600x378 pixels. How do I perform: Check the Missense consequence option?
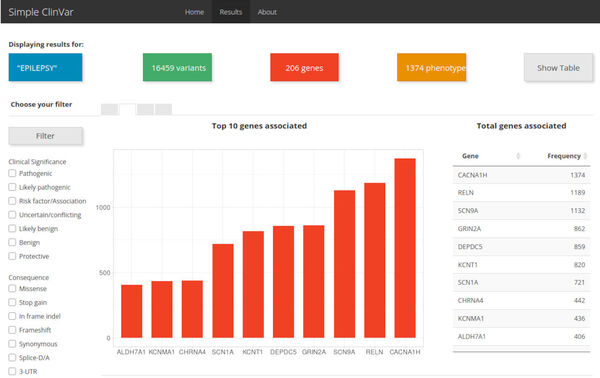tap(12, 288)
